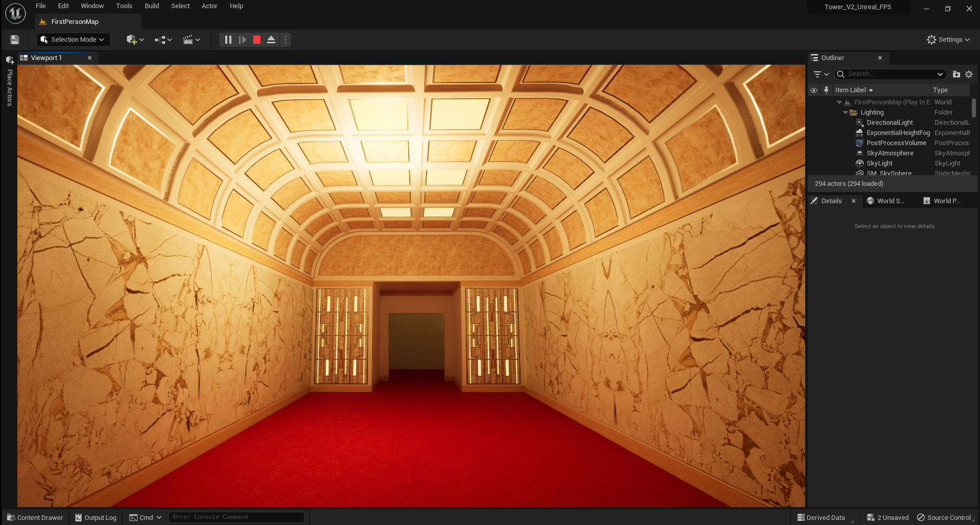Collapse the Lighting folder
Screen dimensions: 980x525
click(845, 113)
